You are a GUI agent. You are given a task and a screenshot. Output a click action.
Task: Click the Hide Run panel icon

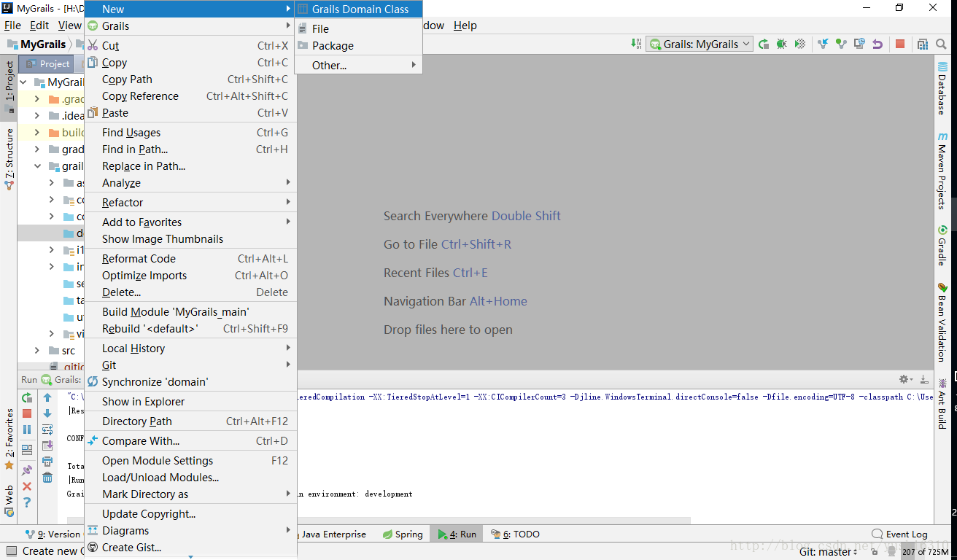coord(924,379)
